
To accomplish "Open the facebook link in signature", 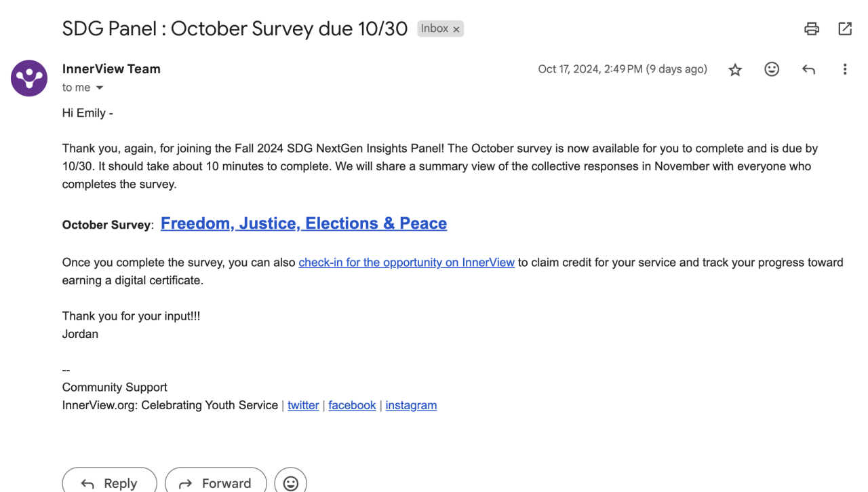I will click(352, 405).
